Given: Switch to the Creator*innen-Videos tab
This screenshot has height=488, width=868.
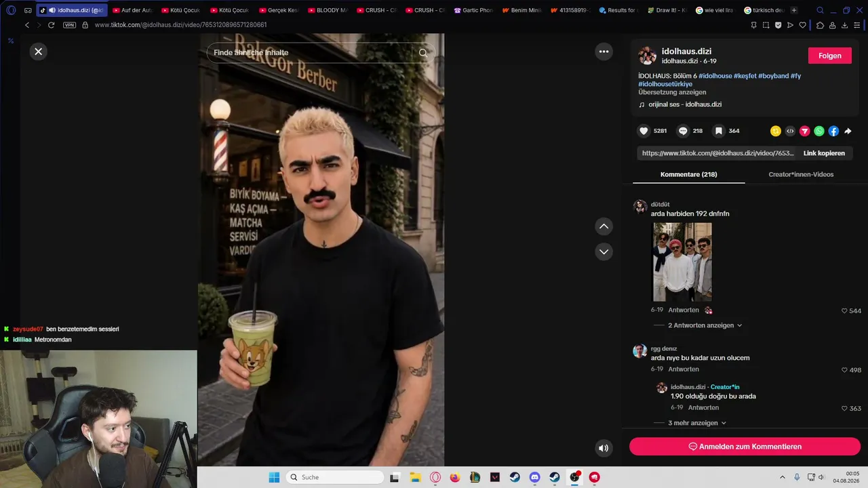Looking at the screenshot, I should tap(801, 174).
